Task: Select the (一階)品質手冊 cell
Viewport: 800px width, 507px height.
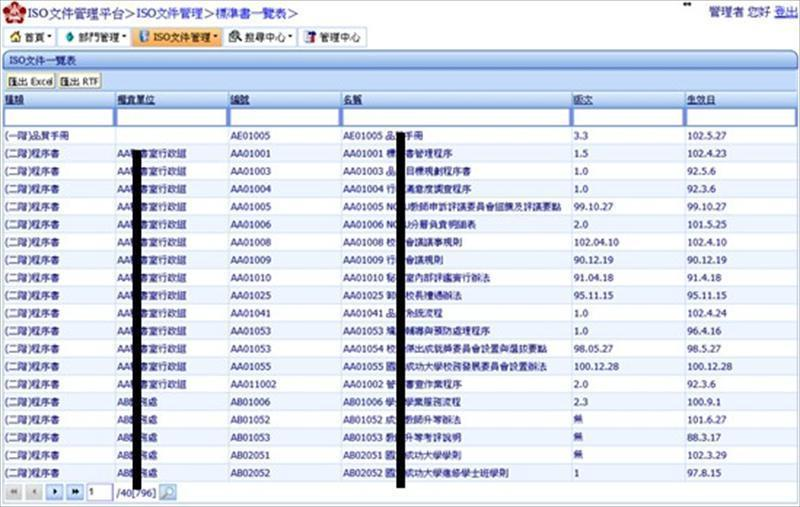Action: (37, 136)
